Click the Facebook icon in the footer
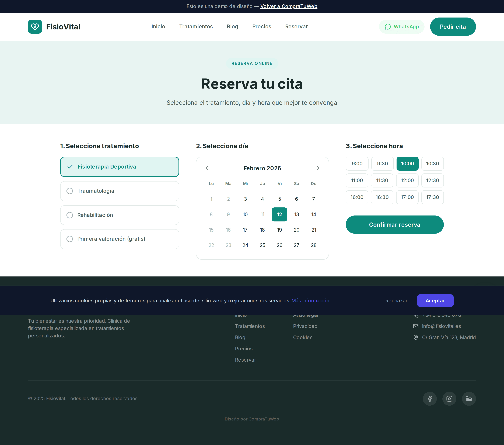The width and height of the screenshot is (504, 445). tap(429, 399)
